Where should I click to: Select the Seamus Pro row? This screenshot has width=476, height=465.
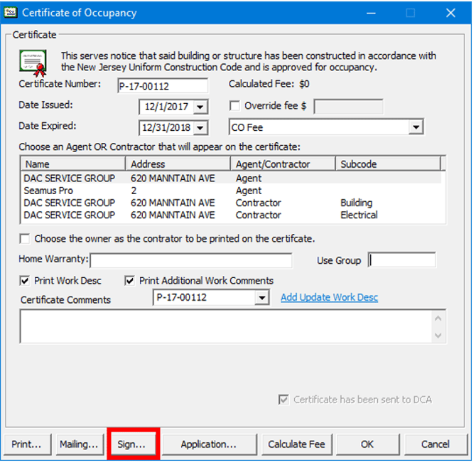click(x=232, y=191)
